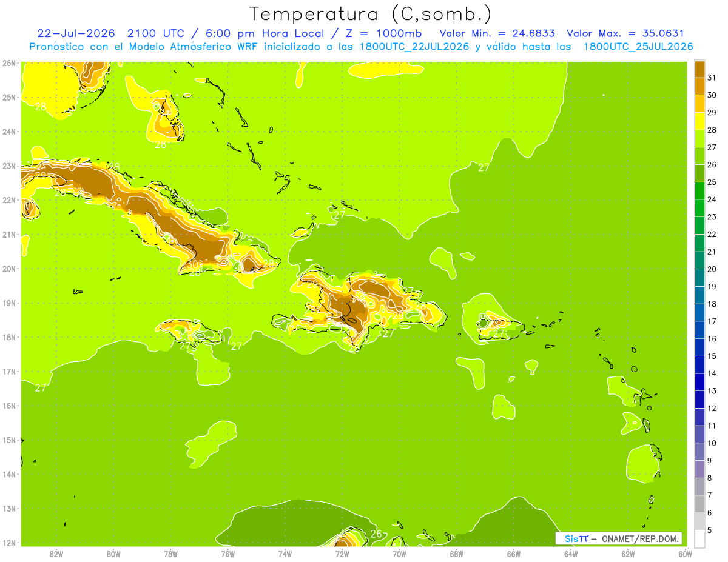Click the "72W" longitude axis label
This screenshot has height=562, width=728.
click(342, 554)
